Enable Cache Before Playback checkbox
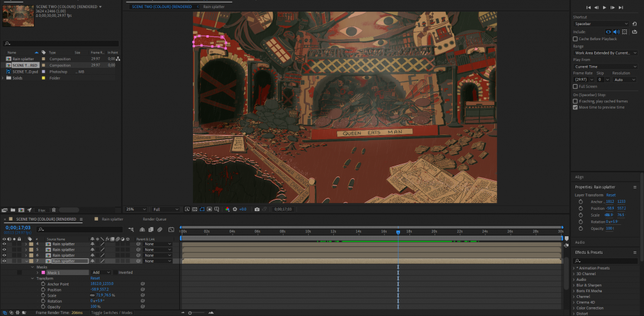The image size is (644, 316). [575, 39]
